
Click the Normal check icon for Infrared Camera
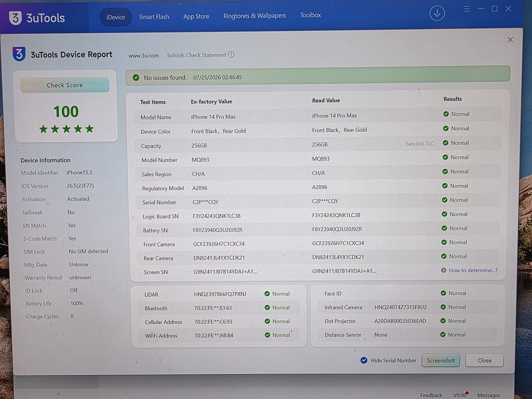point(443,307)
